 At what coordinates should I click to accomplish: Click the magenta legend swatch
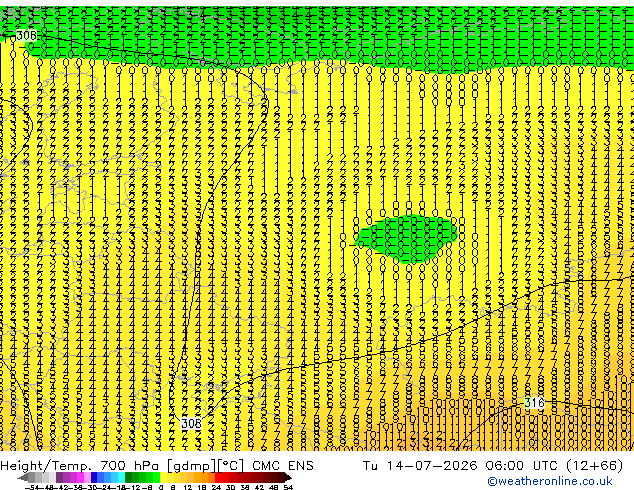tap(80, 477)
